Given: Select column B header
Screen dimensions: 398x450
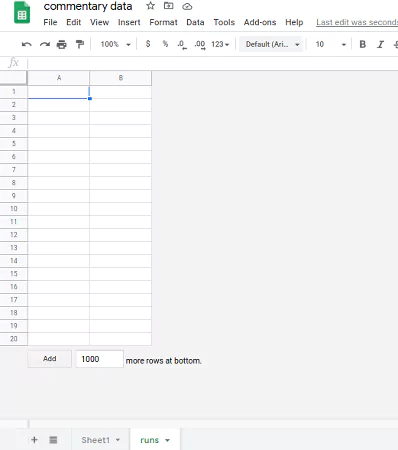Looking at the screenshot, I should [121, 78].
